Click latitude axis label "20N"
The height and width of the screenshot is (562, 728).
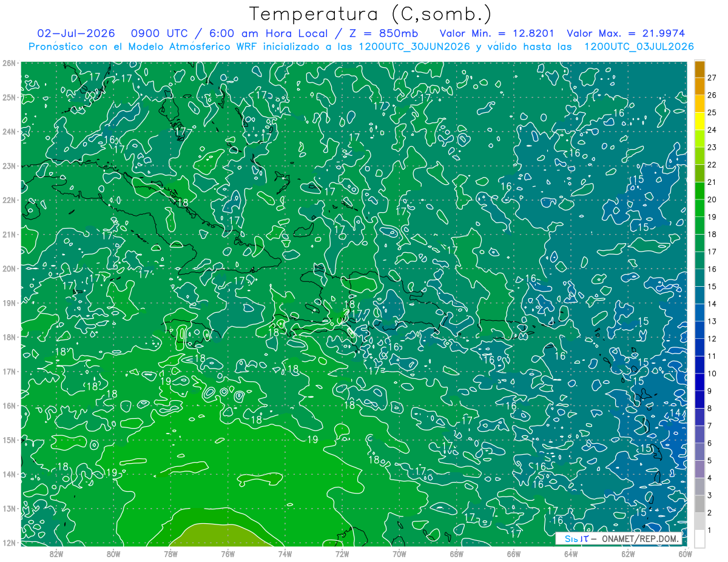[x=9, y=268]
